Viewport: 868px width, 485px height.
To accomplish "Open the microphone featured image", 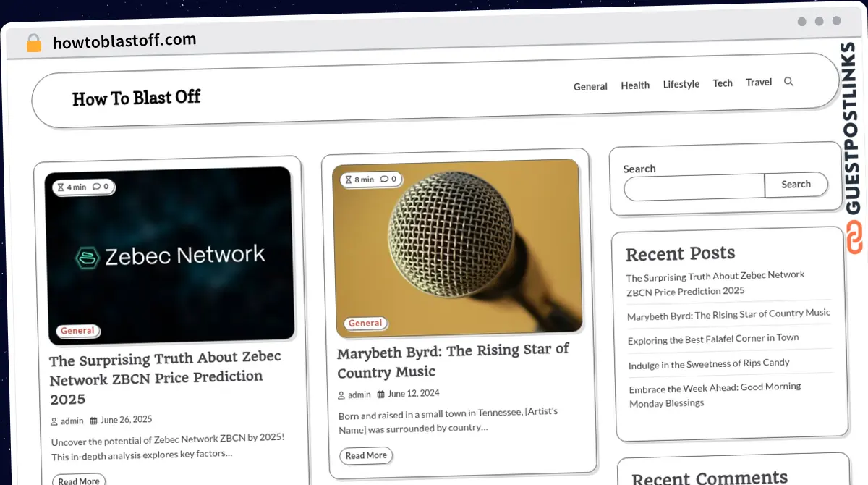I will [x=459, y=249].
